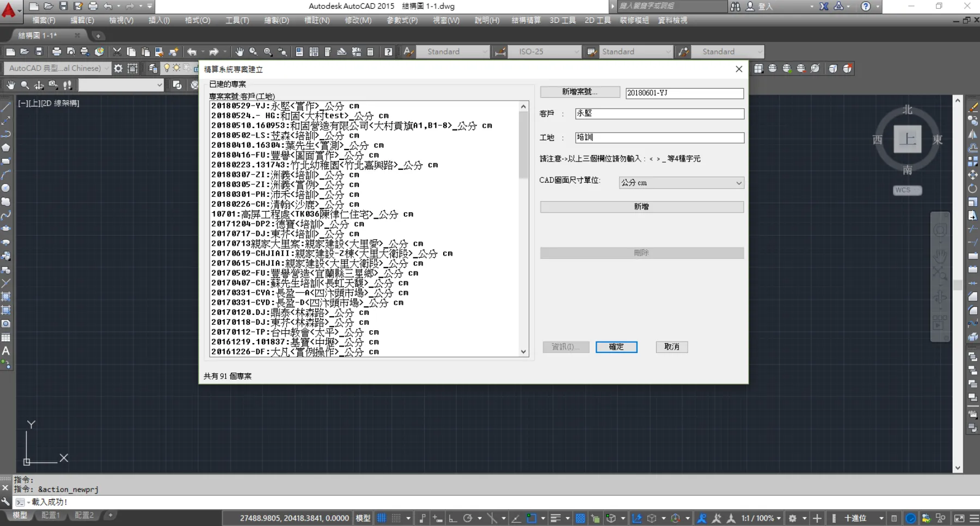This screenshot has width=980, height=526.
Task: Click the Cut scissors icon in toolbar
Action: point(117,52)
